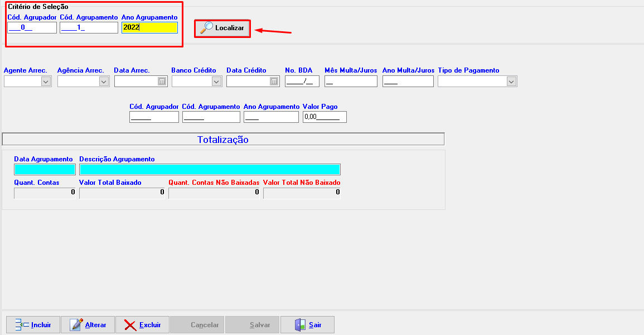Open the Agência Arrec. dropdown
Screen dimensions: 644x335
click(104, 82)
